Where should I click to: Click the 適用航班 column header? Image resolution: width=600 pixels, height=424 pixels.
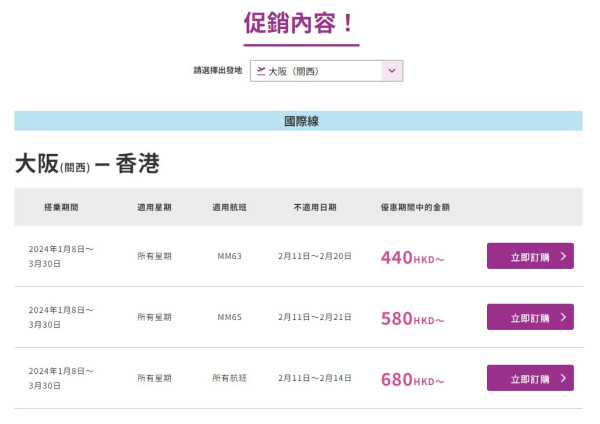click(x=229, y=207)
